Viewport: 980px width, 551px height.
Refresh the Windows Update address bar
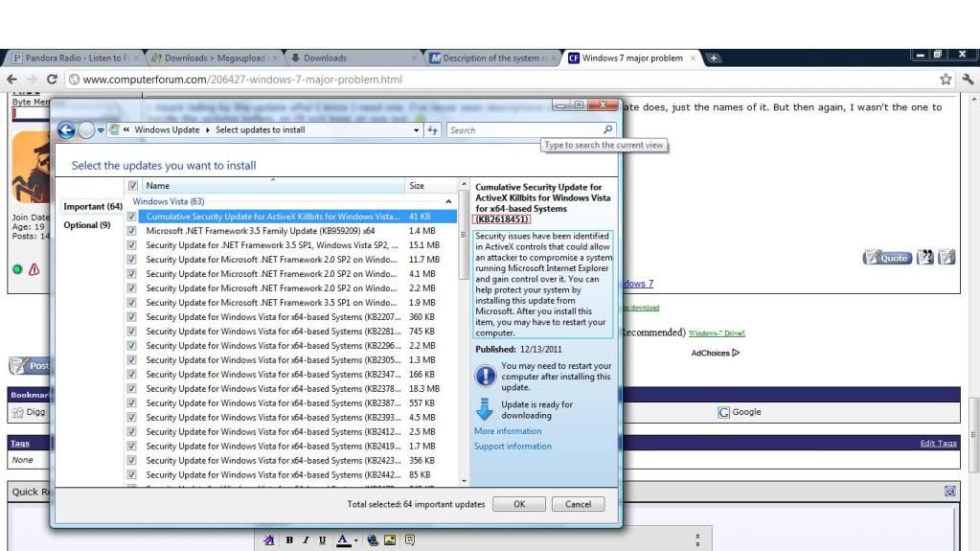tap(432, 130)
